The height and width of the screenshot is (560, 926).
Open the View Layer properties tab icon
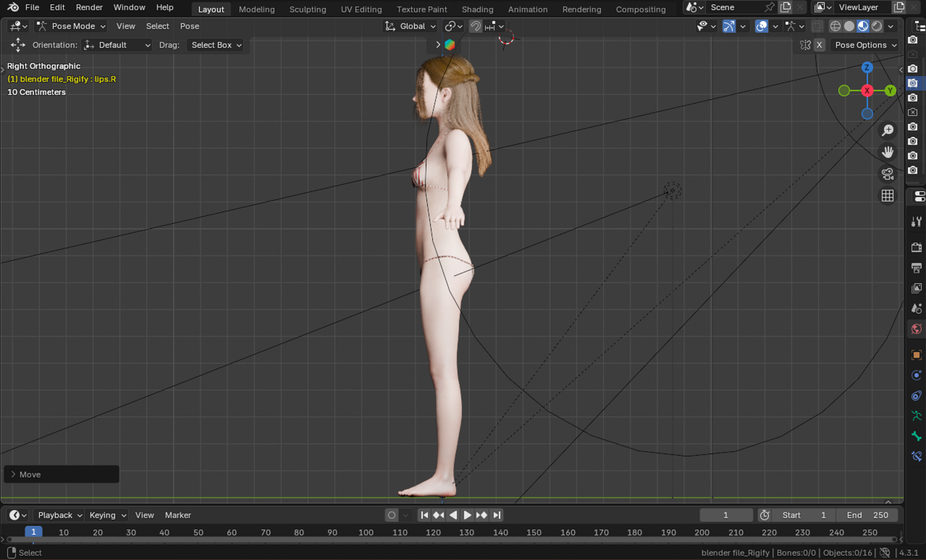coord(917,288)
